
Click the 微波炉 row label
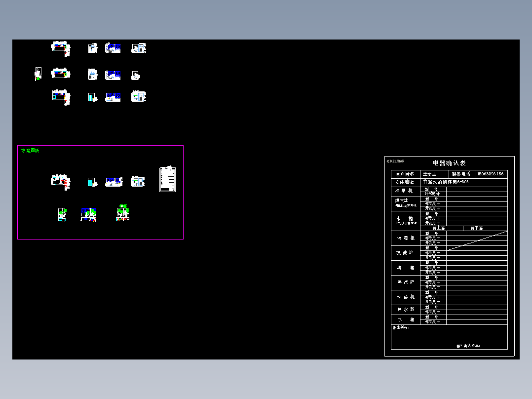pyautogui.click(x=406, y=253)
